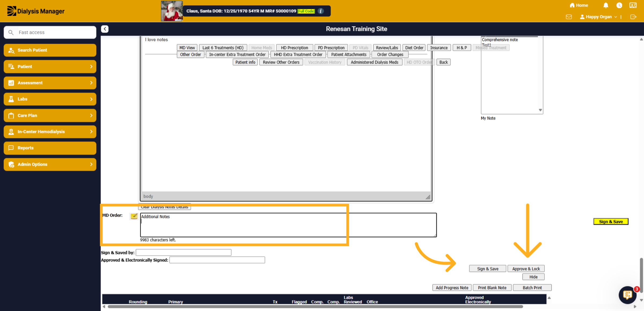Select the MD View button
The height and width of the screenshot is (311, 644).
tap(187, 48)
